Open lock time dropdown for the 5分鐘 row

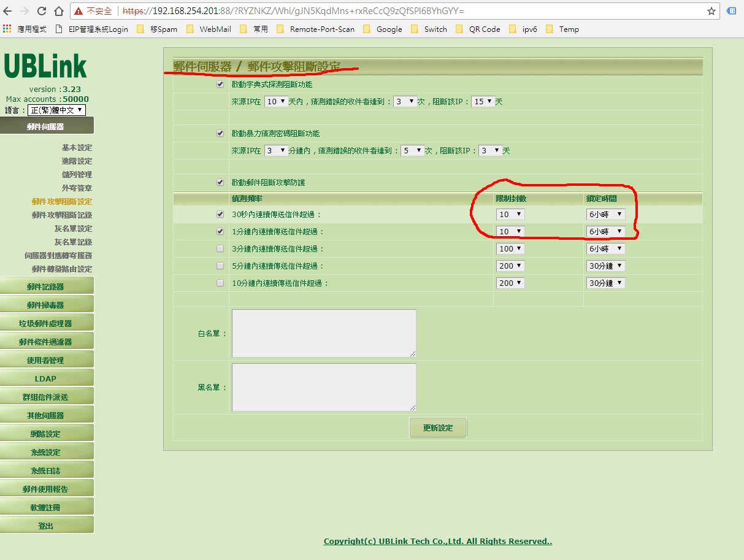click(605, 266)
